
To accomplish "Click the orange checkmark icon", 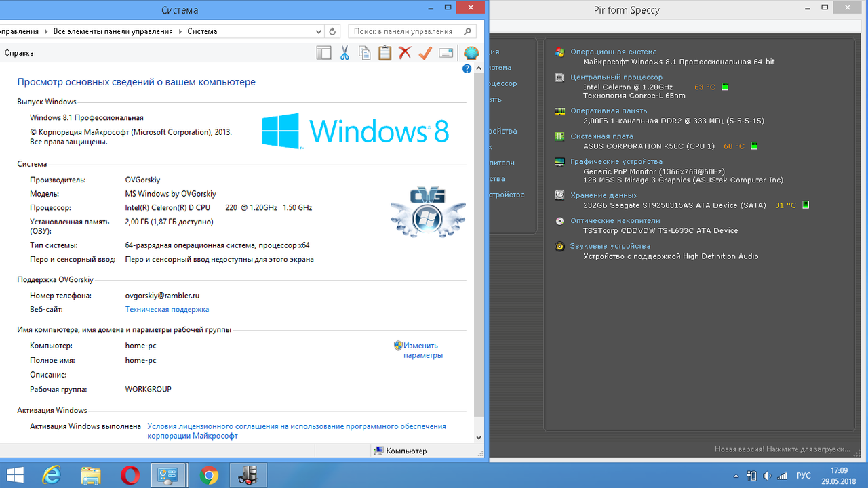I will pyautogui.click(x=425, y=53).
